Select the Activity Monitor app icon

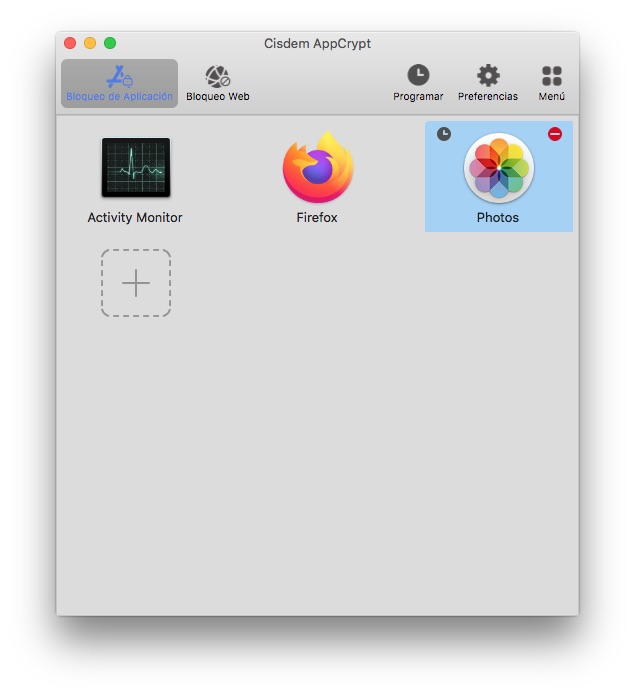(x=135, y=168)
